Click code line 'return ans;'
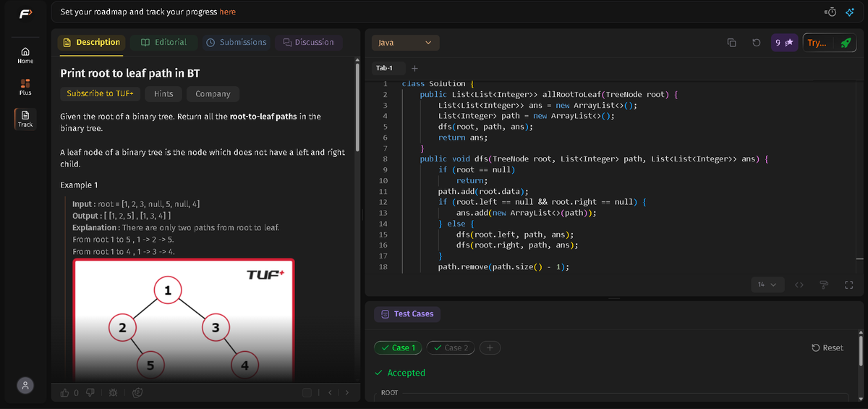The image size is (868, 409). [463, 138]
